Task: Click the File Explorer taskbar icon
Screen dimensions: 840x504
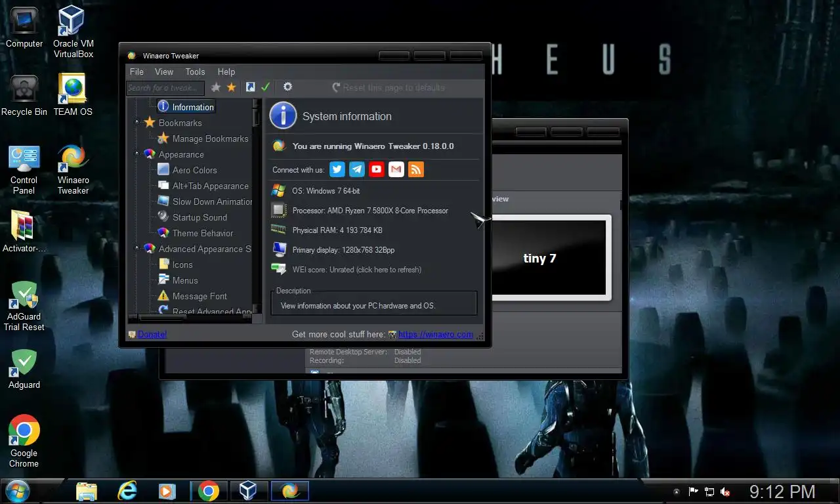Action: coord(87,491)
